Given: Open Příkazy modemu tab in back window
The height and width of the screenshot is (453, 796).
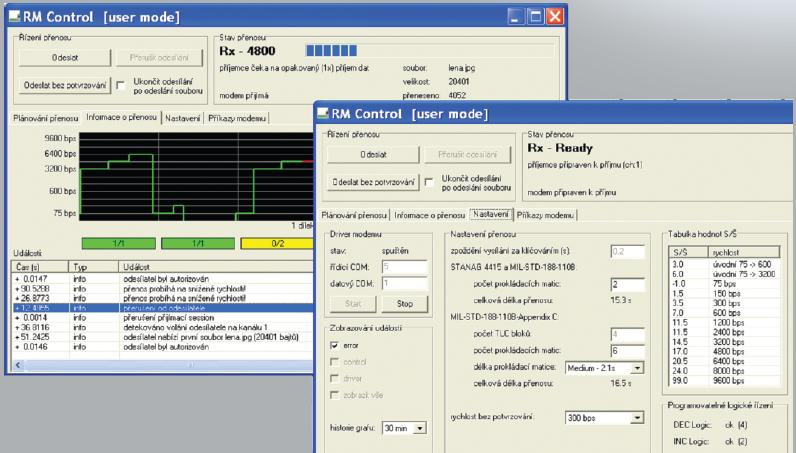Looking at the screenshot, I should [237, 118].
